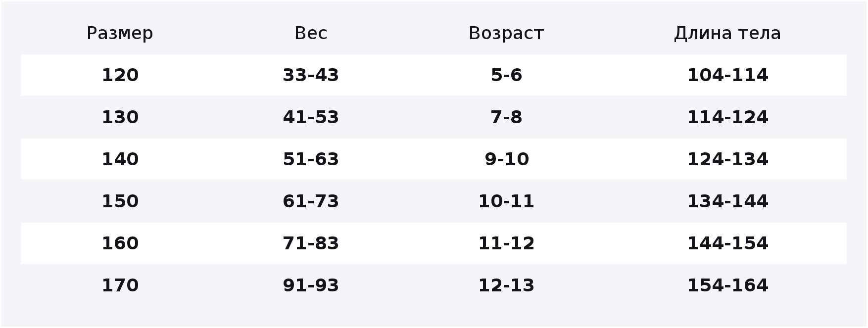
Task: Click the Вес column header
Action: pyautogui.click(x=311, y=33)
